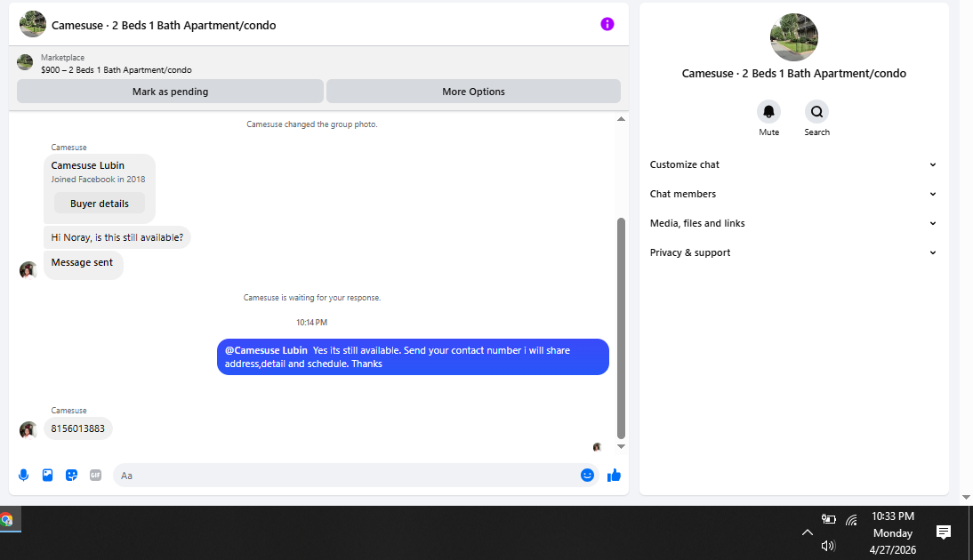Click the microphone voice clip icon
This screenshot has height=560, width=973.
pos(24,475)
